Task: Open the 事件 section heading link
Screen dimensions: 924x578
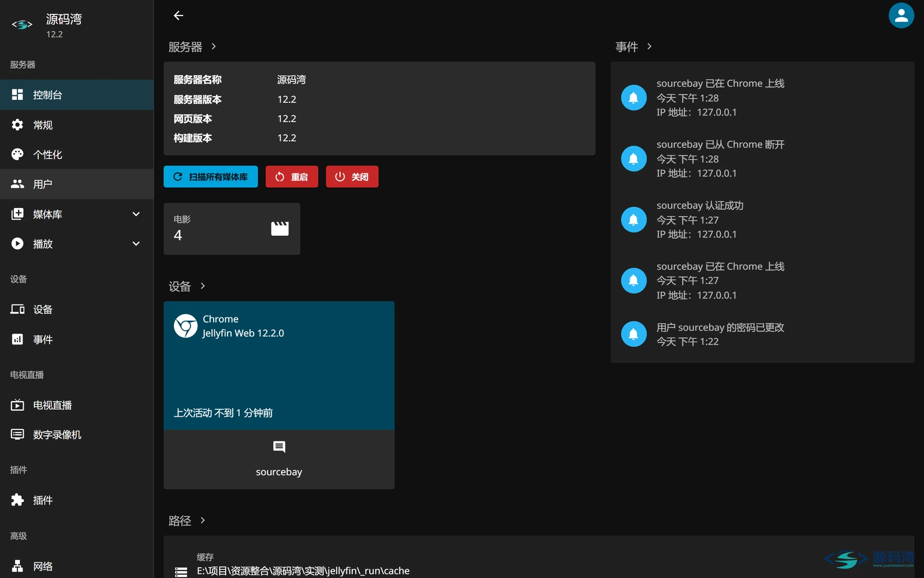Action: pyautogui.click(x=634, y=47)
